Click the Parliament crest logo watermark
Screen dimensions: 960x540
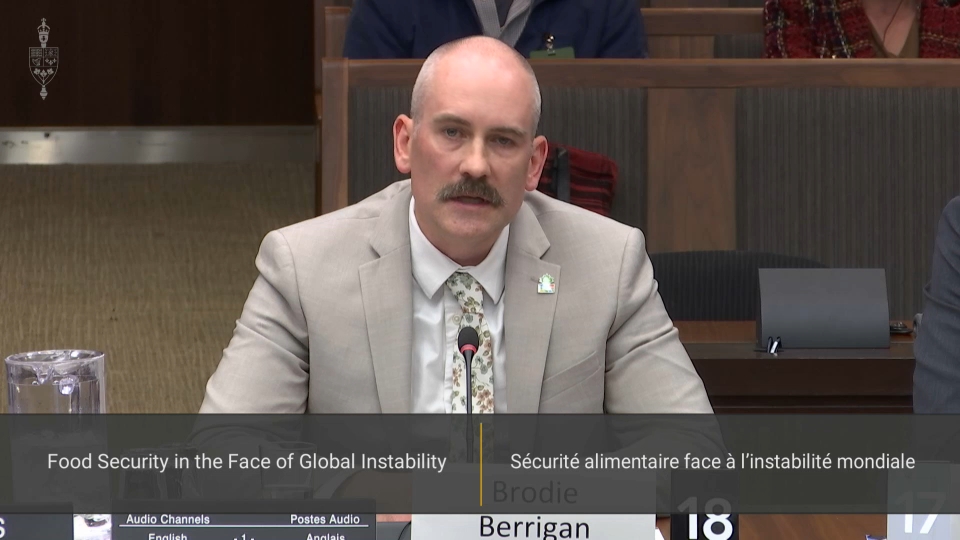coord(43,59)
